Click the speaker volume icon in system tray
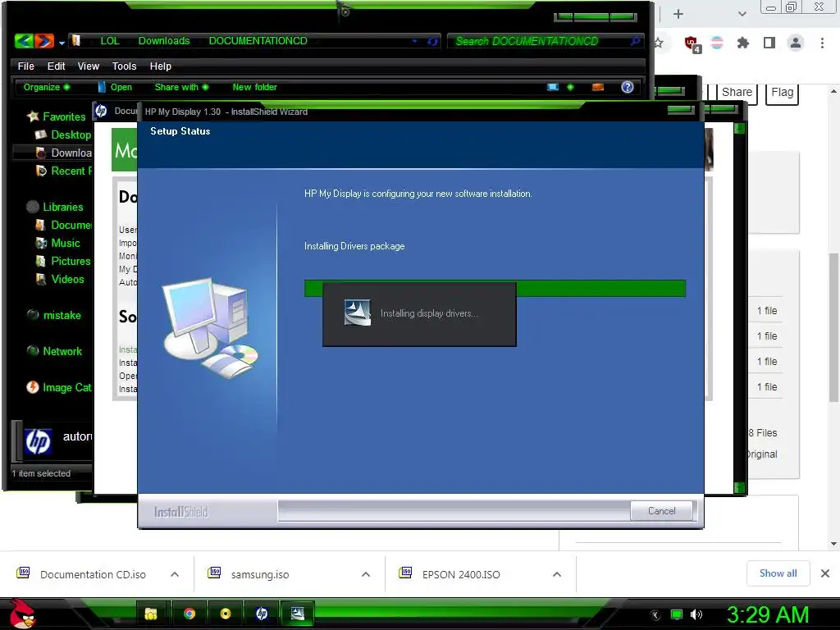The image size is (840, 630). [x=696, y=614]
